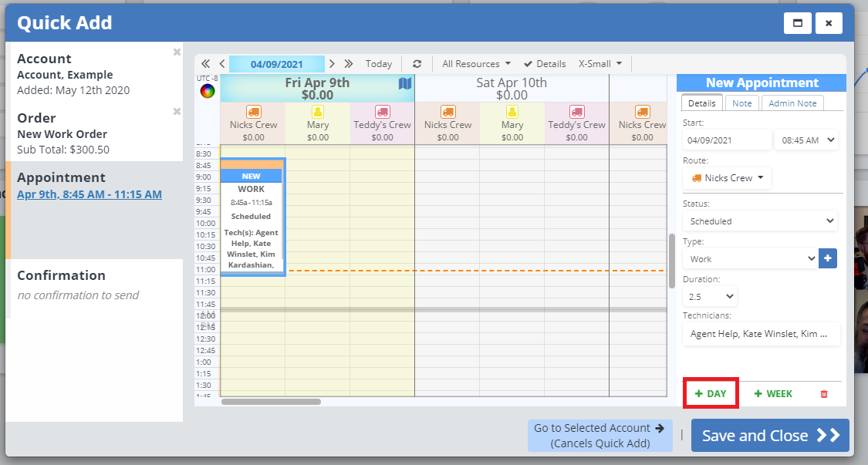Open the Status dropdown showing Scheduled
Viewport: 868px width, 465px height.
760,221
